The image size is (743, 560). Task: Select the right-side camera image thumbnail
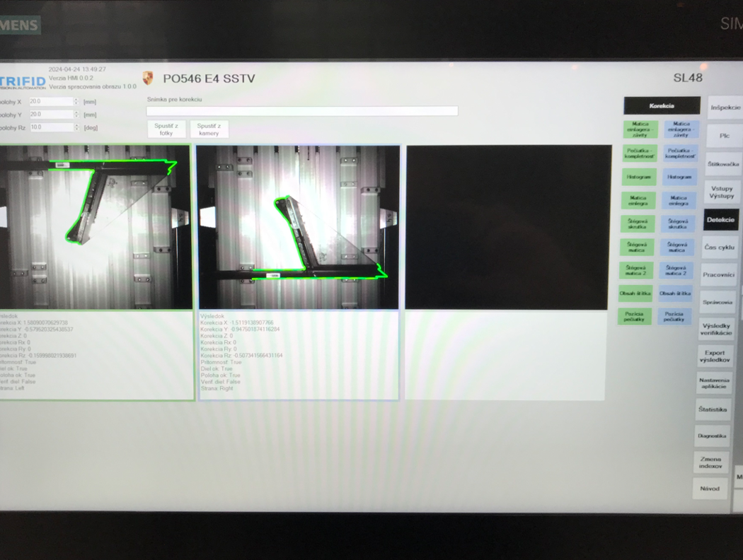coord(299,227)
